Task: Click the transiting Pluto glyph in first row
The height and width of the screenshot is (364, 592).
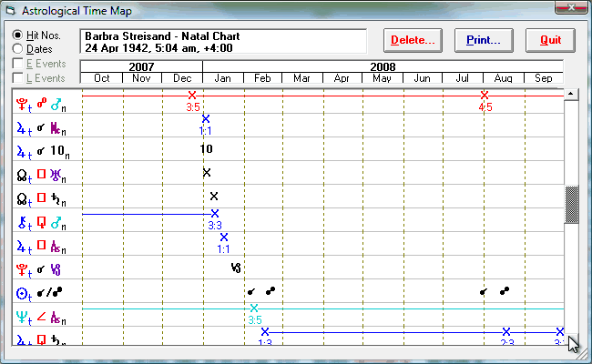Action: [23, 104]
